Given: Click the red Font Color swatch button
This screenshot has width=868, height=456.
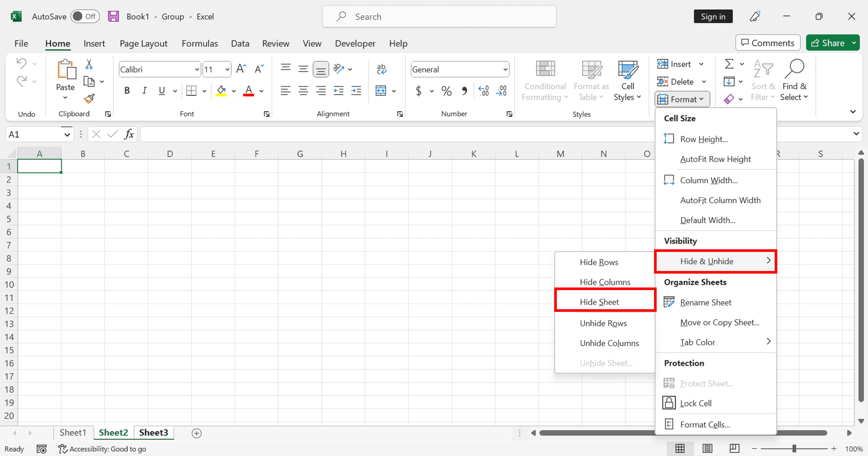Looking at the screenshot, I should 249,91.
